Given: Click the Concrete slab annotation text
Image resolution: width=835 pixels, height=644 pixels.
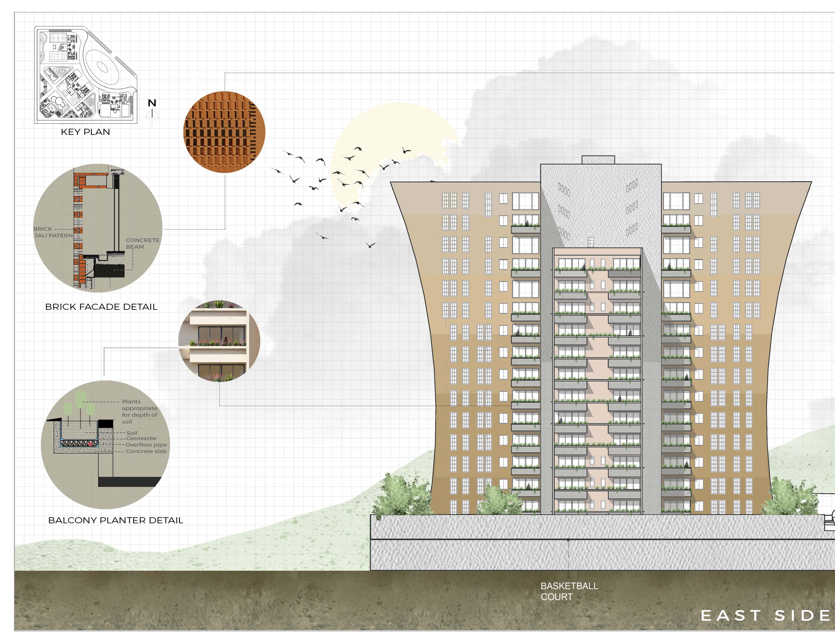Looking at the screenshot, I should 146,451.
